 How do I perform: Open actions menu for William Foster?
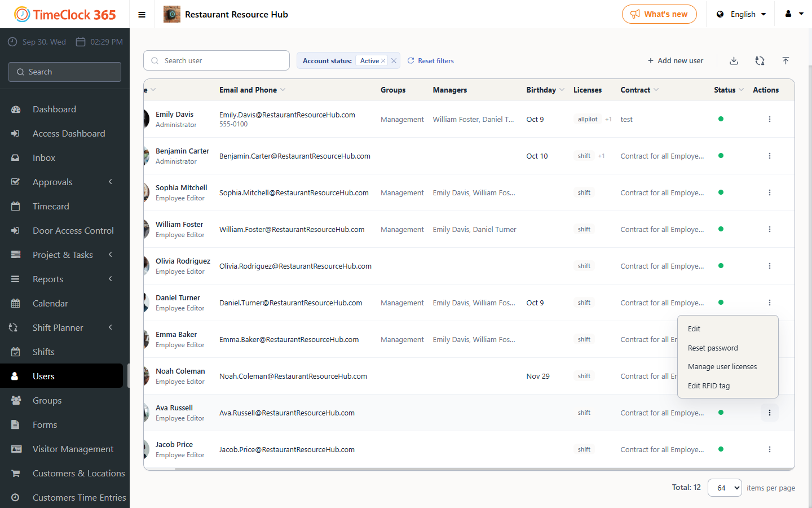coord(769,229)
